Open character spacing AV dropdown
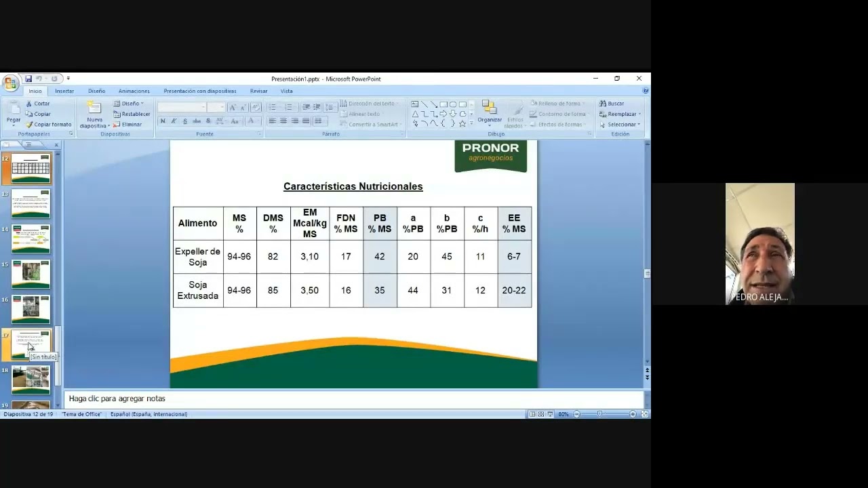This screenshot has width=868, height=488. (x=220, y=121)
